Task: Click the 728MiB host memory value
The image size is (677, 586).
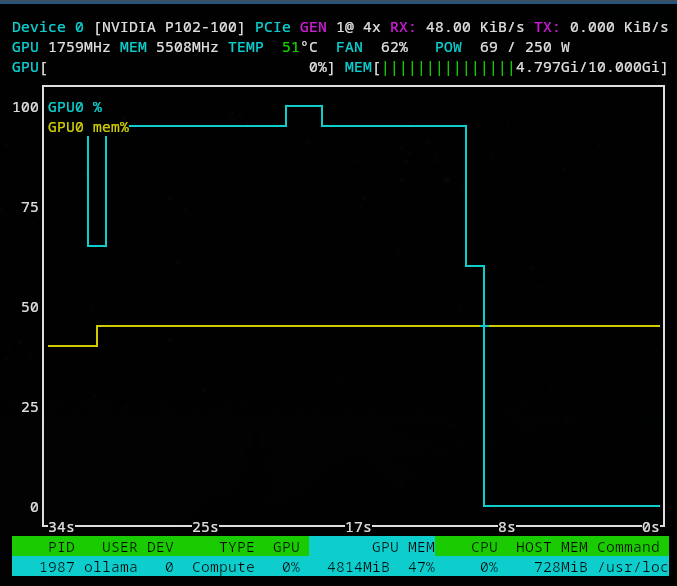Action: [560, 567]
